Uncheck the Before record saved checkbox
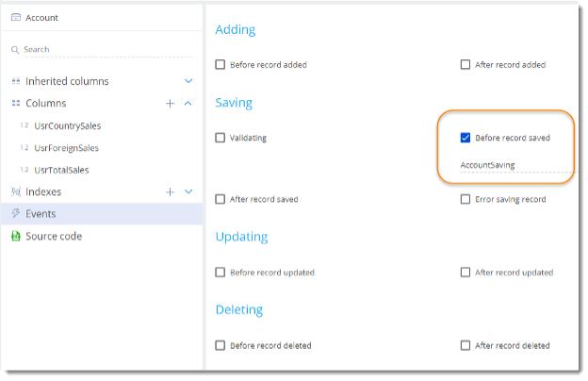The height and width of the screenshot is (381, 588). click(x=465, y=138)
